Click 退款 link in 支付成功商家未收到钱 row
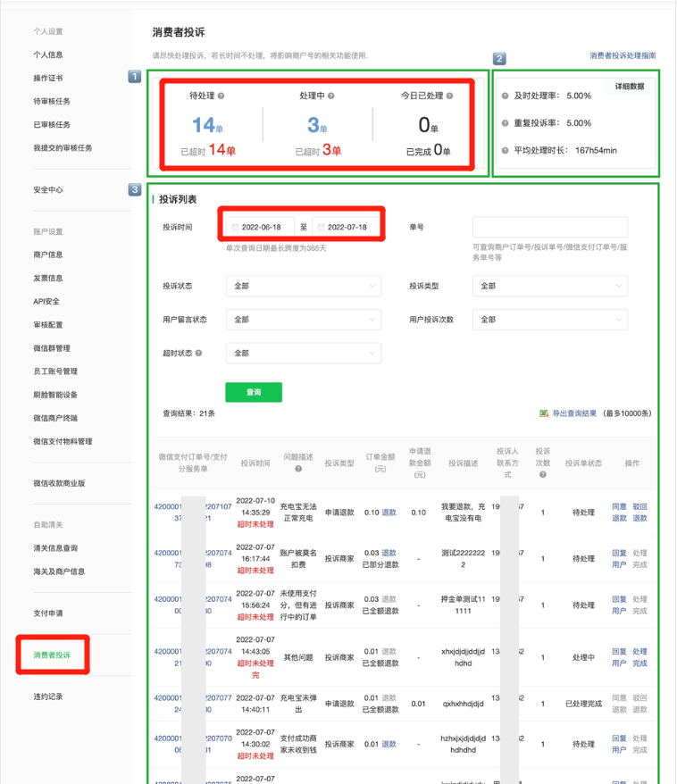This screenshot has height=784, width=677. [389, 744]
